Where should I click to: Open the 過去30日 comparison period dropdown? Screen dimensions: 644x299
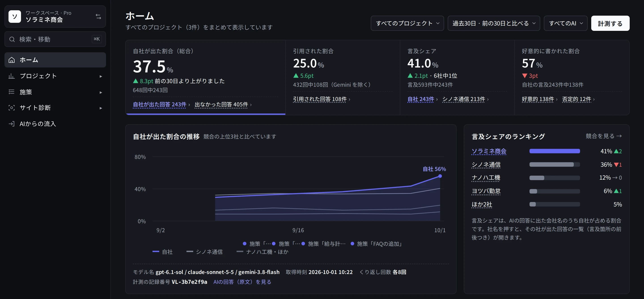494,23
